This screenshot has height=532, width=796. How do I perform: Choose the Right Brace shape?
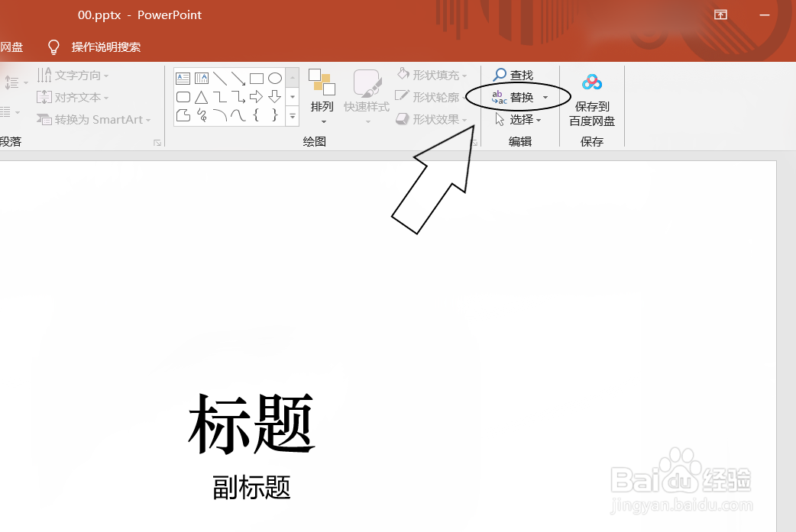pyautogui.click(x=275, y=115)
